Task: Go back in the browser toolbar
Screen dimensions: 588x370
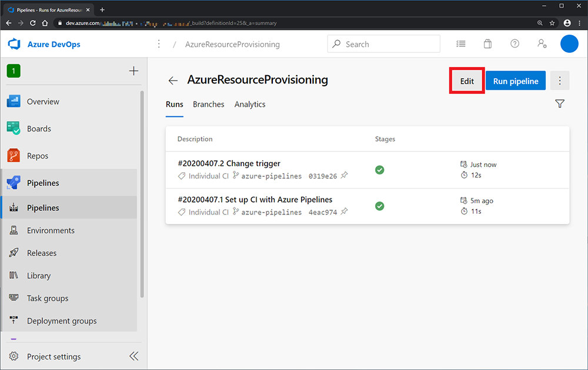Action: coord(9,23)
